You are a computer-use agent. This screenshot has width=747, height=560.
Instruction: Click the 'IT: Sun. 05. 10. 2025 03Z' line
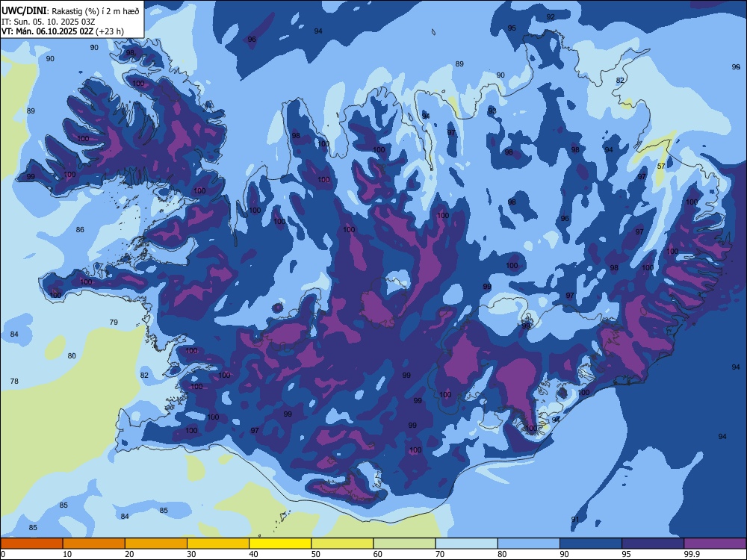click(x=48, y=22)
